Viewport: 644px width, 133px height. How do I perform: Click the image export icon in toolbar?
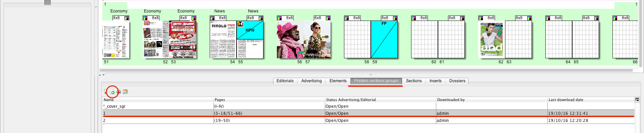126,92
